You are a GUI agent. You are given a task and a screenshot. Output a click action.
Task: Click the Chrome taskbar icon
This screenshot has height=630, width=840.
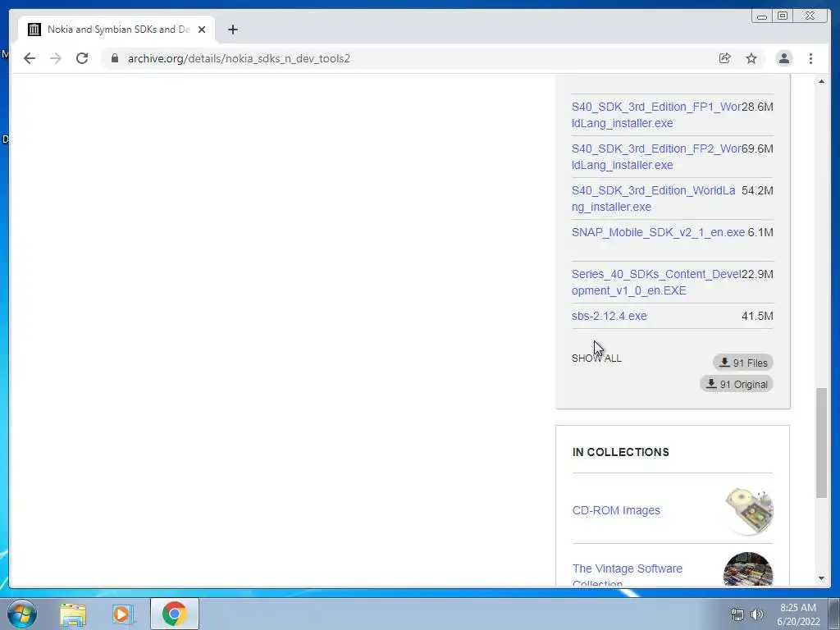175,614
